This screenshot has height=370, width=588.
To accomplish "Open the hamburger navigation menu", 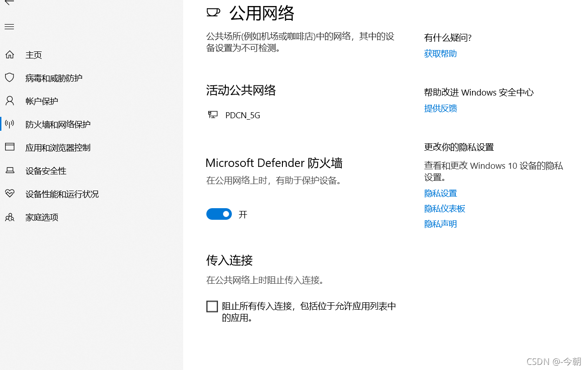I will pyautogui.click(x=9, y=27).
